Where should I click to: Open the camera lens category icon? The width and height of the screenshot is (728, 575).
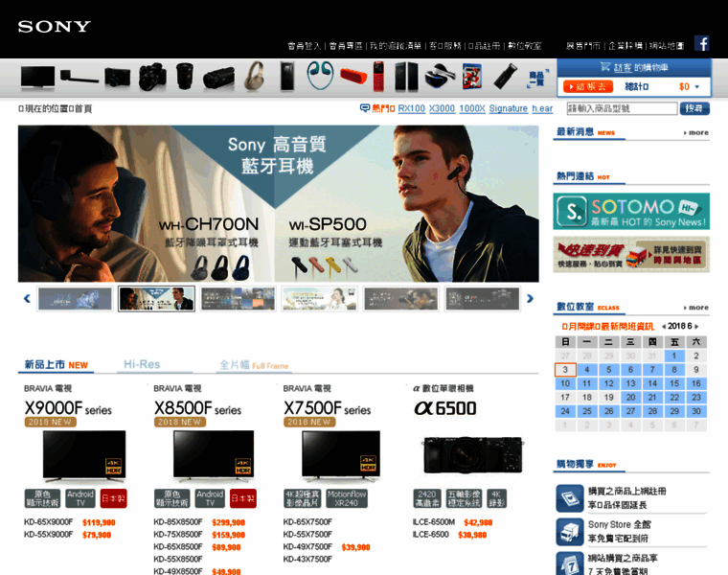[x=185, y=76]
